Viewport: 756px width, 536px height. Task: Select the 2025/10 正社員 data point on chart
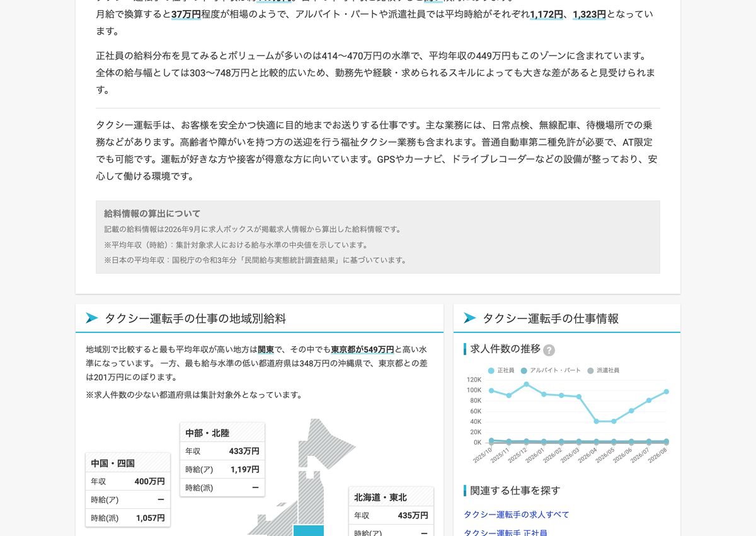[x=491, y=390]
